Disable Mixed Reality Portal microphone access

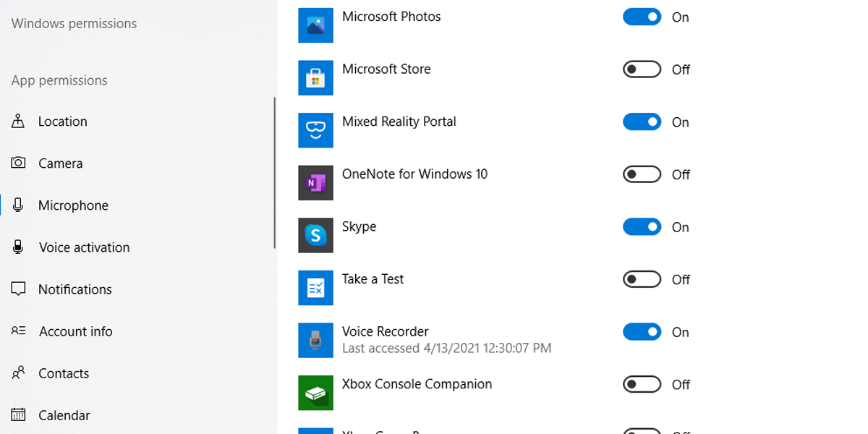641,122
